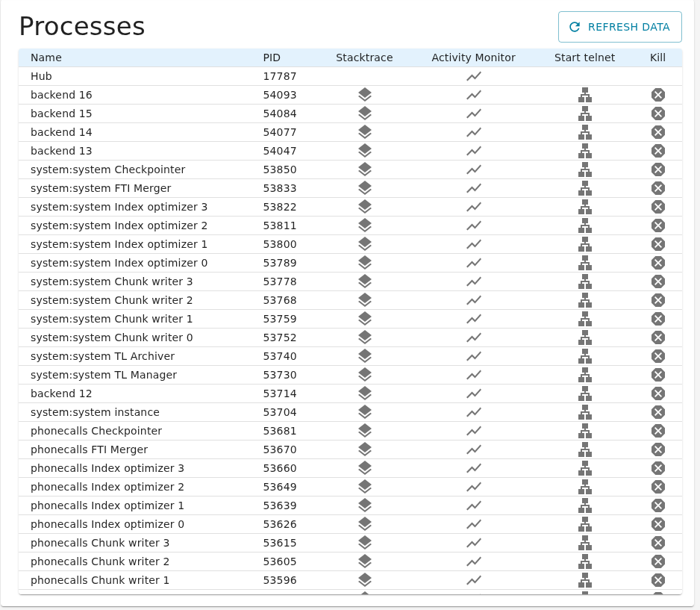
Task: Open activity monitor for system:system Chunk writer 1
Action: tap(474, 319)
